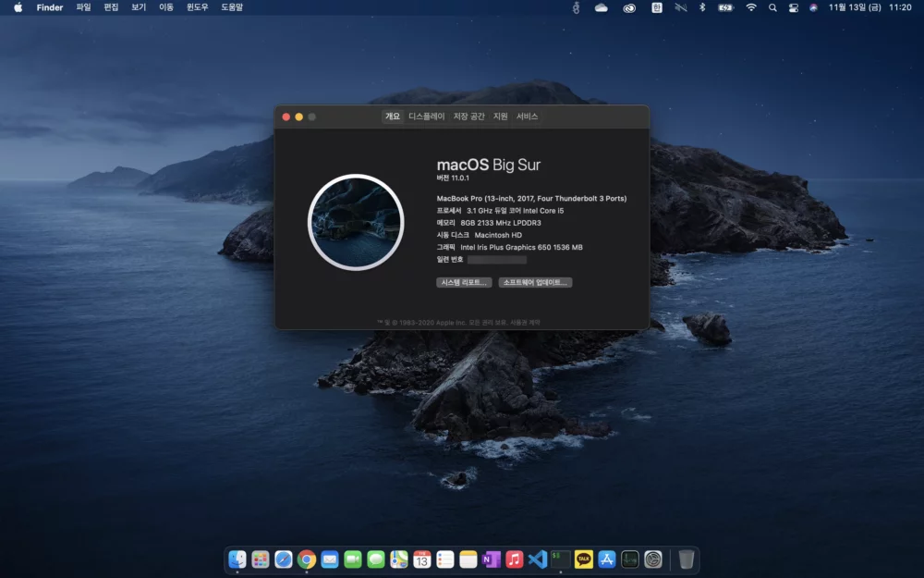
Task: Close the About This Mac window
Action: tap(286, 117)
